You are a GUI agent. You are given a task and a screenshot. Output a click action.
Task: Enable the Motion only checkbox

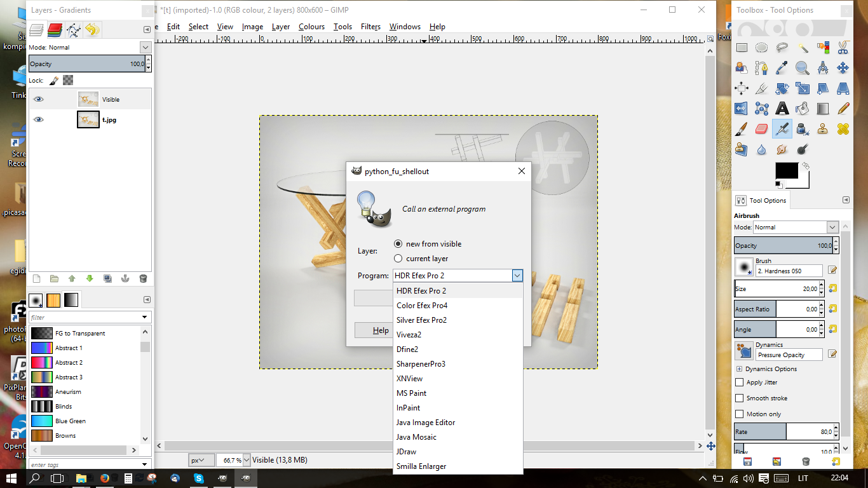tap(739, 414)
